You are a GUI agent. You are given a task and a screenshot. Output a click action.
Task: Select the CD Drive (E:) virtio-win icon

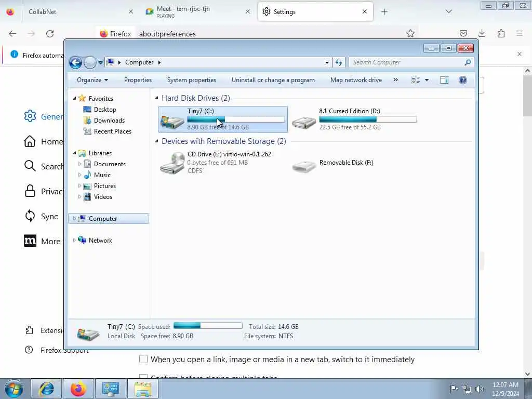[172, 163]
